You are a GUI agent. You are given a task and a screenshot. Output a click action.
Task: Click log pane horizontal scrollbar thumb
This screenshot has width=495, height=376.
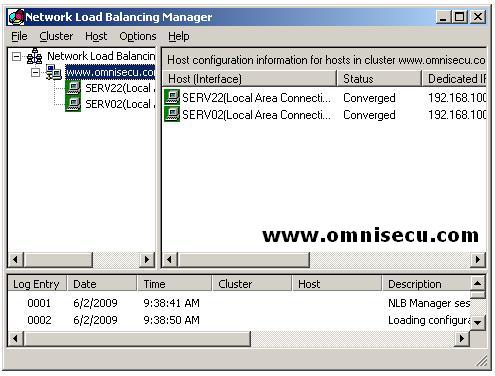click(x=137, y=339)
